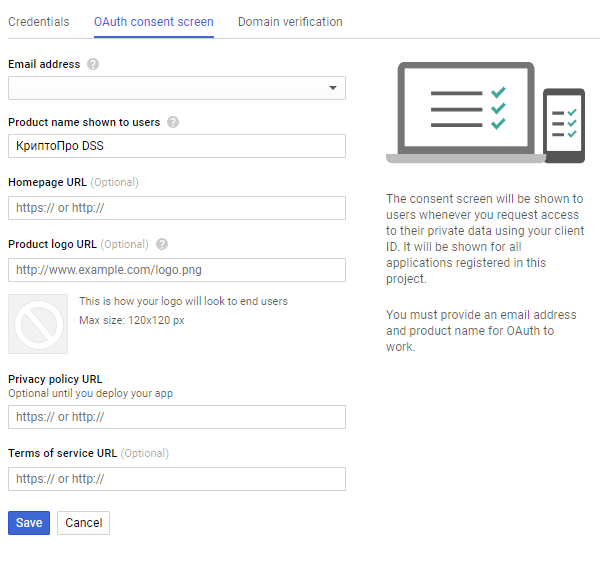The width and height of the screenshot is (600, 566).
Task: Open help icon beside Email address
Action: 93,64
